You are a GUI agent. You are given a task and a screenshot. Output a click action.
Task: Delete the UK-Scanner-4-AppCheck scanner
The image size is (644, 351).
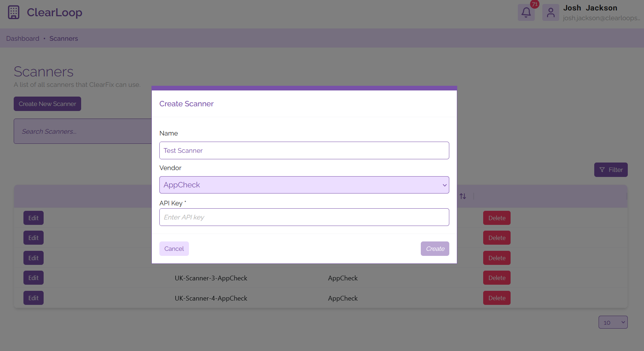497,298
